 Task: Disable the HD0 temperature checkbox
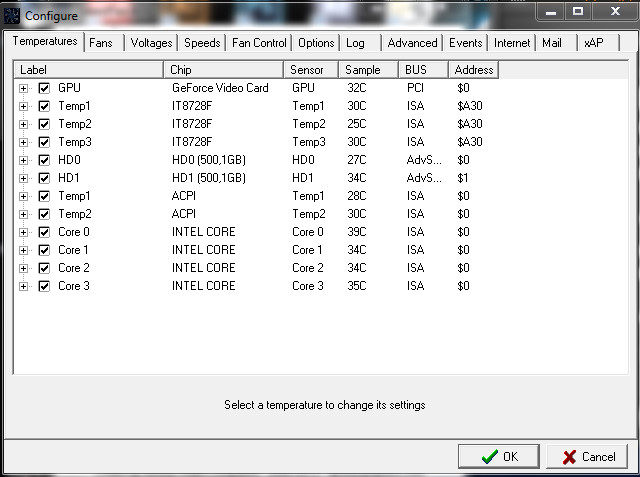click(x=44, y=160)
